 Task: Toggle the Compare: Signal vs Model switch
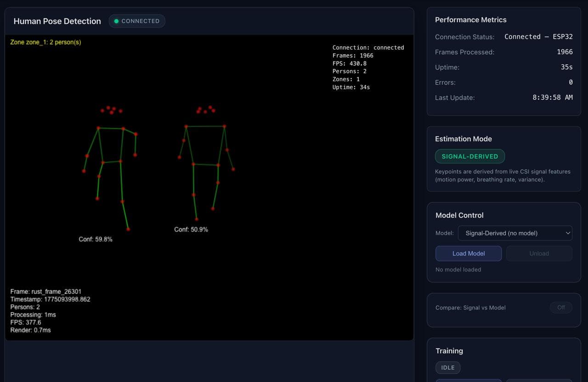tap(561, 308)
